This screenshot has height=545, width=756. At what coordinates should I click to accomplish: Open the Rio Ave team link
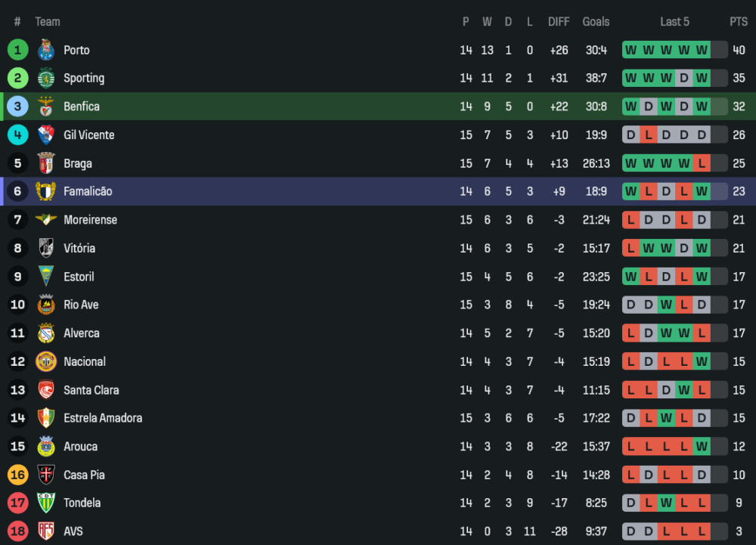[81, 305]
